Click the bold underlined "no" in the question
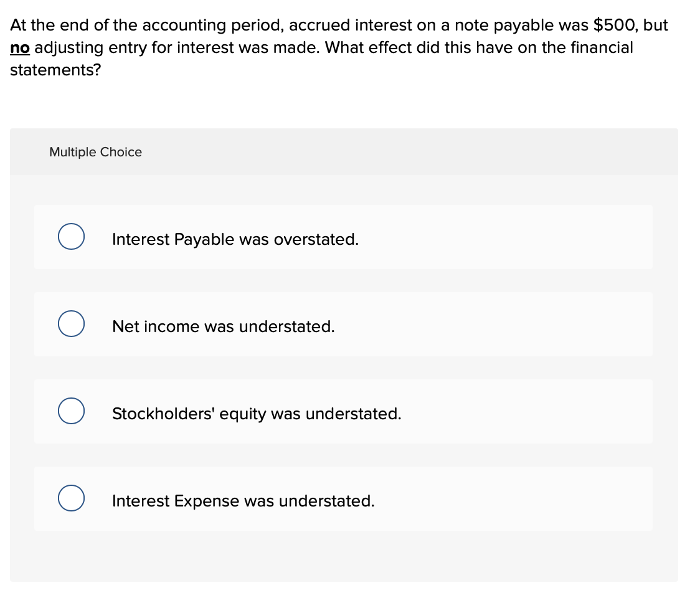700x613 pixels. [x=20, y=48]
